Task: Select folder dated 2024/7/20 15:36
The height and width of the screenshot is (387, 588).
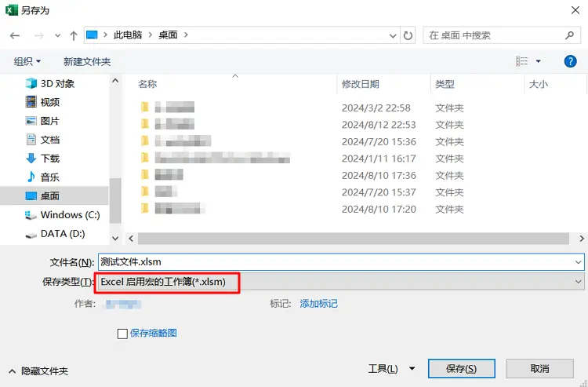Action: 302,141
